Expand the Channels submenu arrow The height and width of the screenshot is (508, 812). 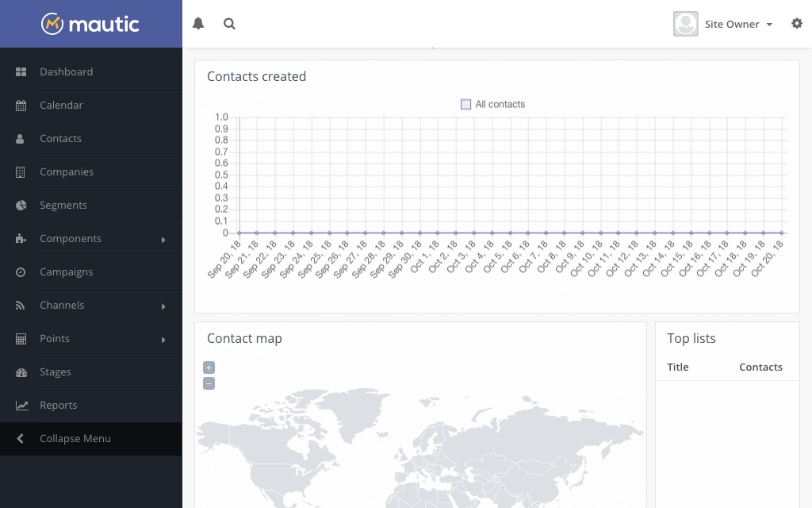163,306
